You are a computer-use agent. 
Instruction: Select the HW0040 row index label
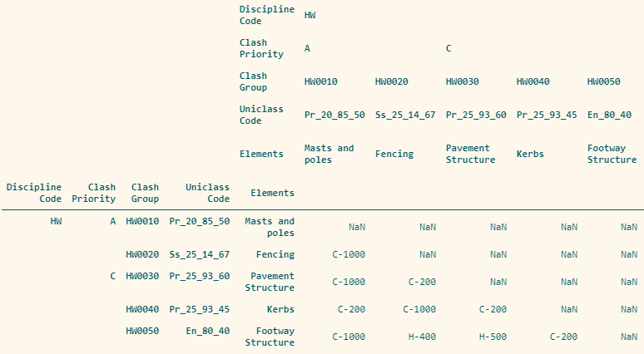point(142,309)
